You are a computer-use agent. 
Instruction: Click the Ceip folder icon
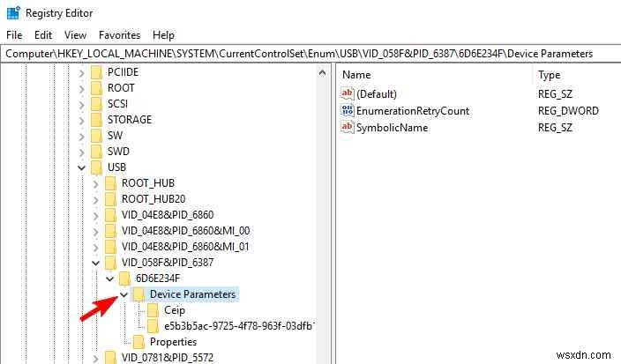(153, 310)
